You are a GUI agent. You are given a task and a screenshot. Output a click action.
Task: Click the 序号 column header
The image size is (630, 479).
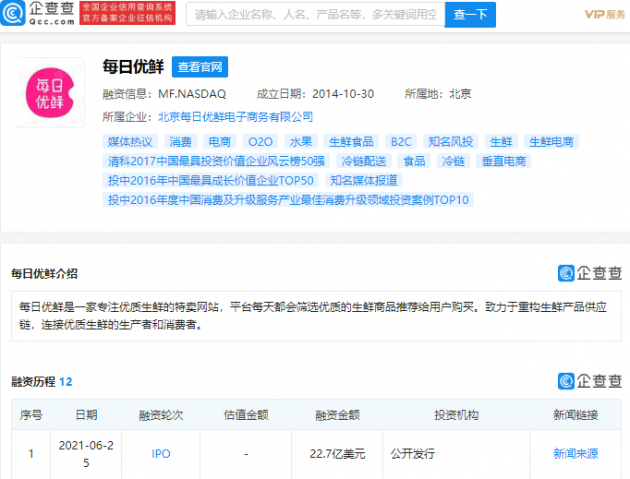tap(31, 415)
